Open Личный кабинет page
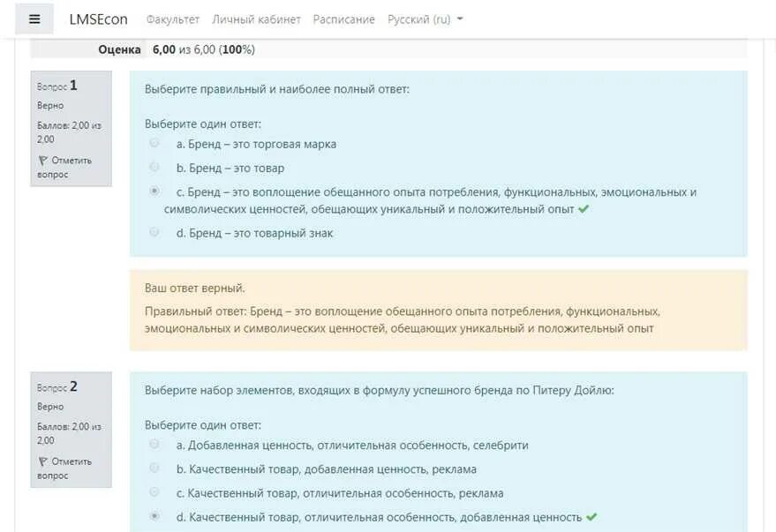The height and width of the screenshot is (532, 776). tap(256, 19)
